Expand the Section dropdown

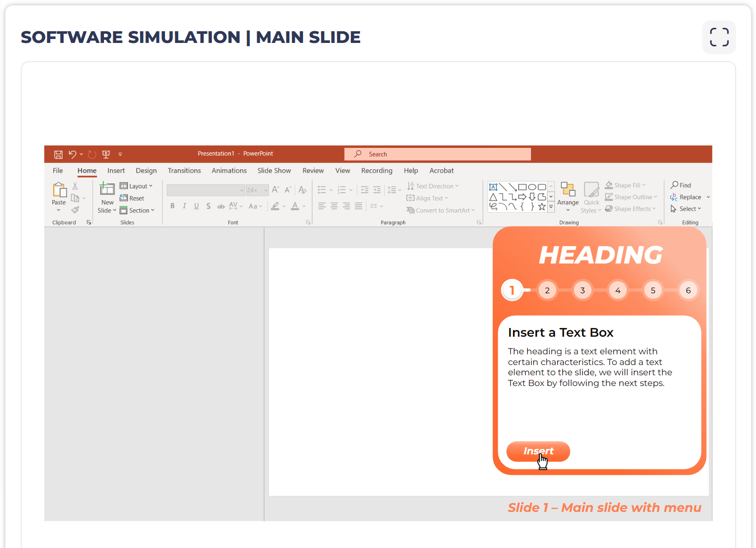(x=137, y=210)
